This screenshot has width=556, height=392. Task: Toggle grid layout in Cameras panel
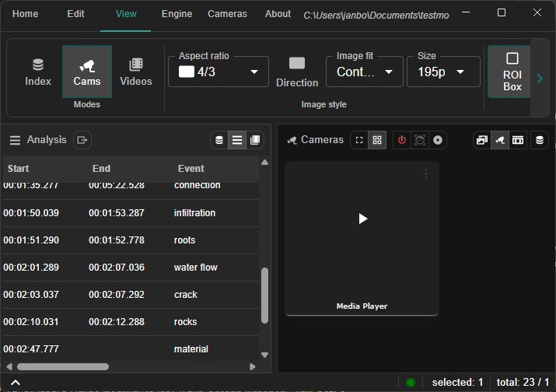click(x=377, y=140)
